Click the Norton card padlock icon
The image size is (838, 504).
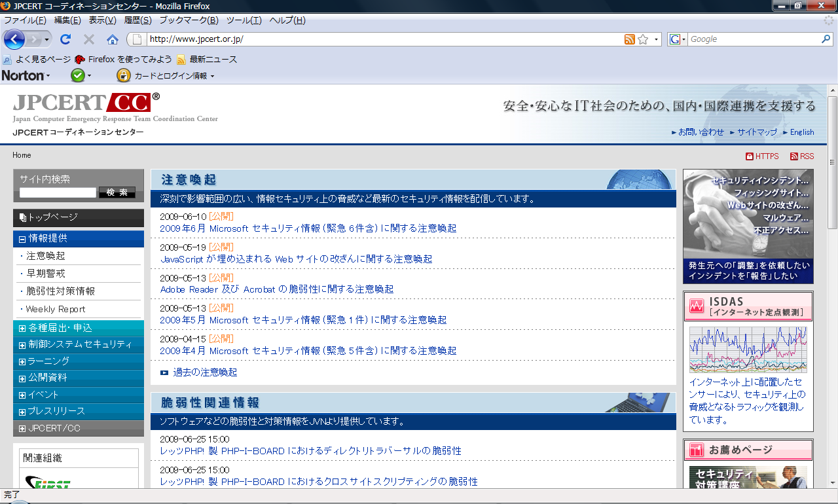pos(124,75)
